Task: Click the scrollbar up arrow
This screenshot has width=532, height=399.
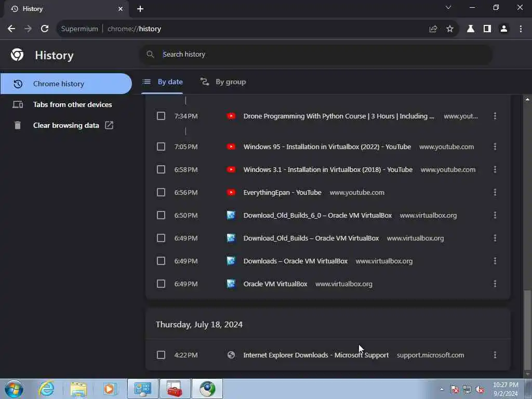Action: [x=527, y=99]
